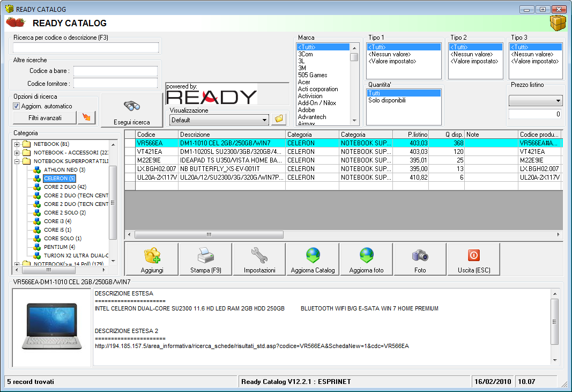The width and height of the screenshot is (572, 392).
Task: Click the description panel vertical scrollbar thumb
Action: tap(555, 322)
